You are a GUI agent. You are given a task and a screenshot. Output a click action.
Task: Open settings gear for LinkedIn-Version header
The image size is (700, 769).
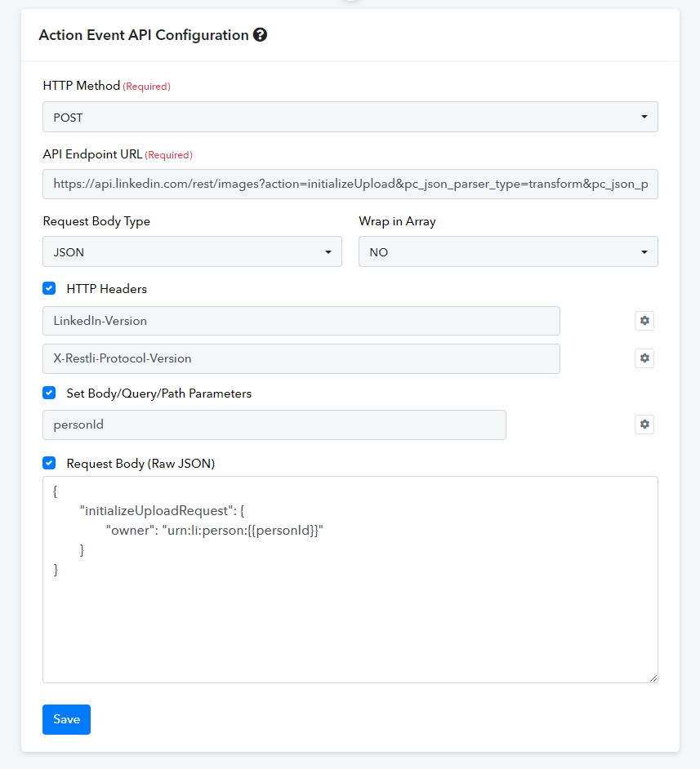tap(644, 321)
